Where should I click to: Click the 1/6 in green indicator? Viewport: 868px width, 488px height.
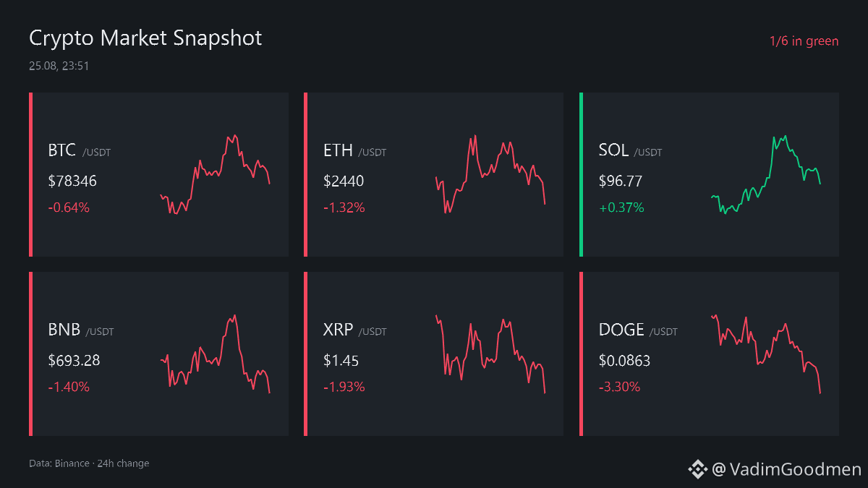(x=804, y=41)
